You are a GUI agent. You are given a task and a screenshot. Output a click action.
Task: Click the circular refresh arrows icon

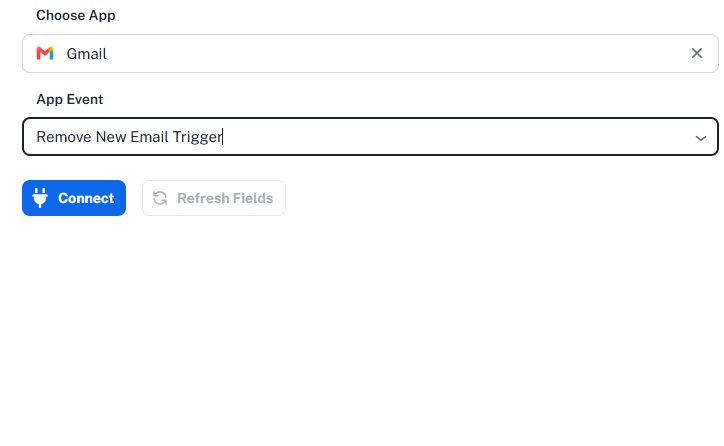point(160,198)
